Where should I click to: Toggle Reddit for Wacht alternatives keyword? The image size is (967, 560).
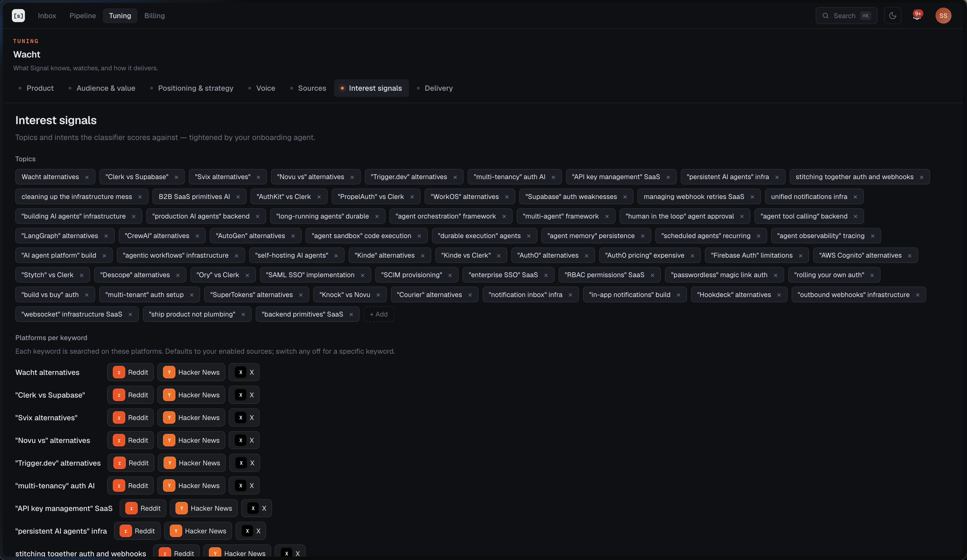pyautogui.click(x=130, y=372)
